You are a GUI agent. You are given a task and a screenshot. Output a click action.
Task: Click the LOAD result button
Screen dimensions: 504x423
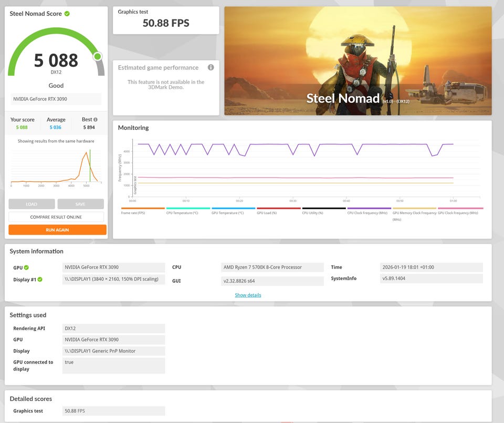point(31,204)
